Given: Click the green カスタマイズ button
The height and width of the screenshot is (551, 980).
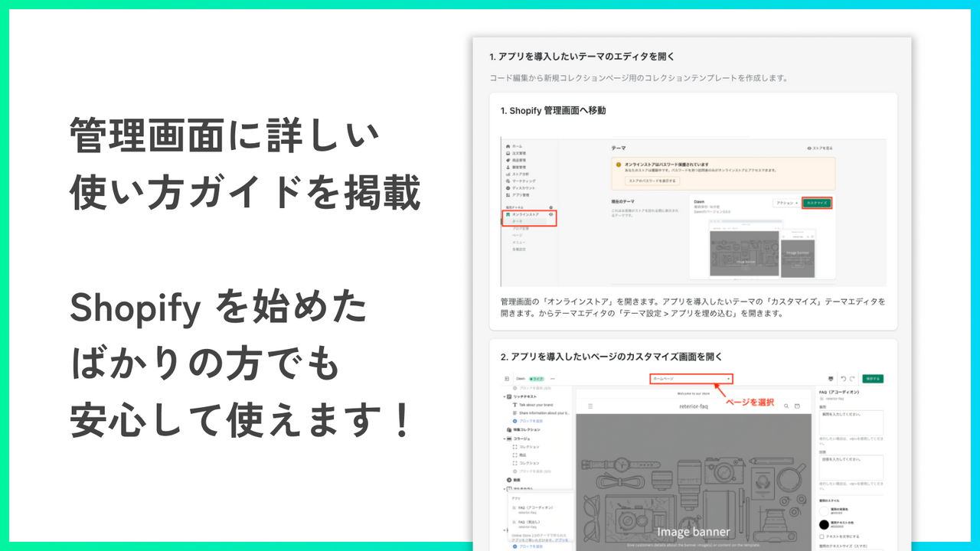Looking at the screenshot, I should point(815,202).
